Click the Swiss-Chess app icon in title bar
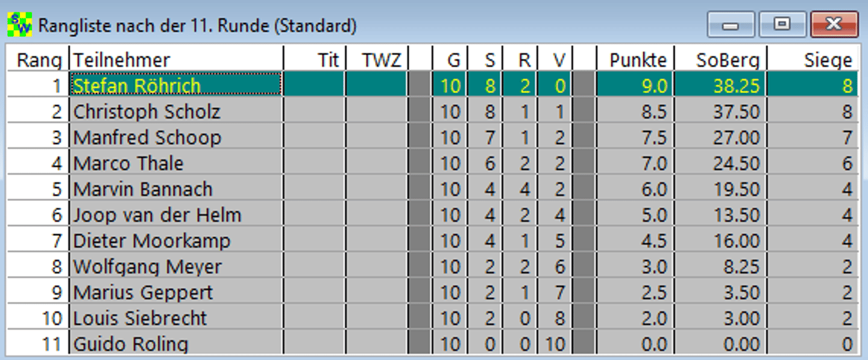Image resolution: width=868 pixels, height=360 pixels. [19, 25]
